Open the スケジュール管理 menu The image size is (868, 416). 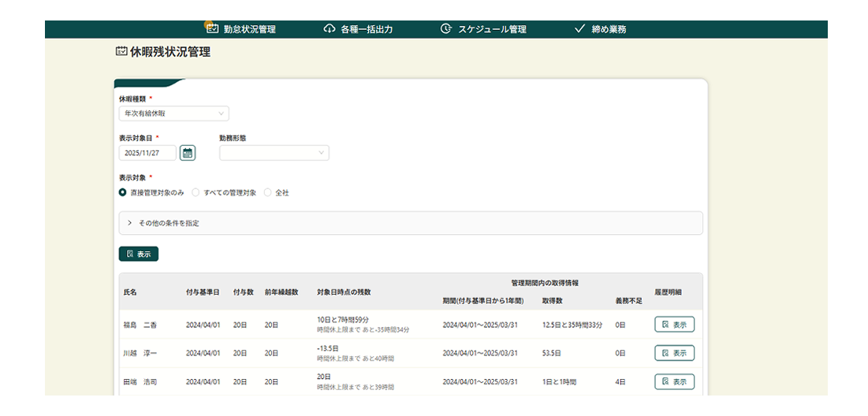click(x=483, y=29)
